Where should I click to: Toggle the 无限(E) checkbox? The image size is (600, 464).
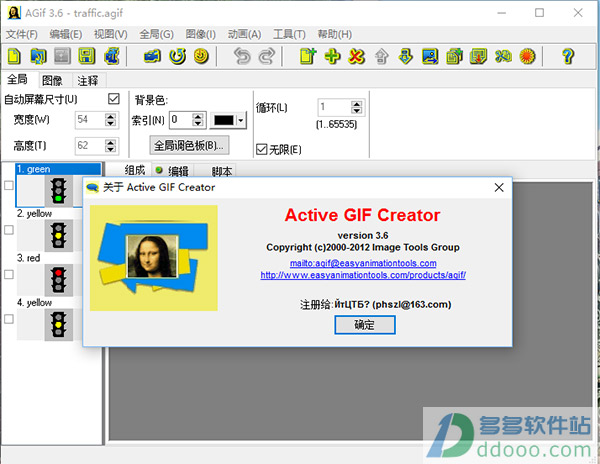click(261, 149)
